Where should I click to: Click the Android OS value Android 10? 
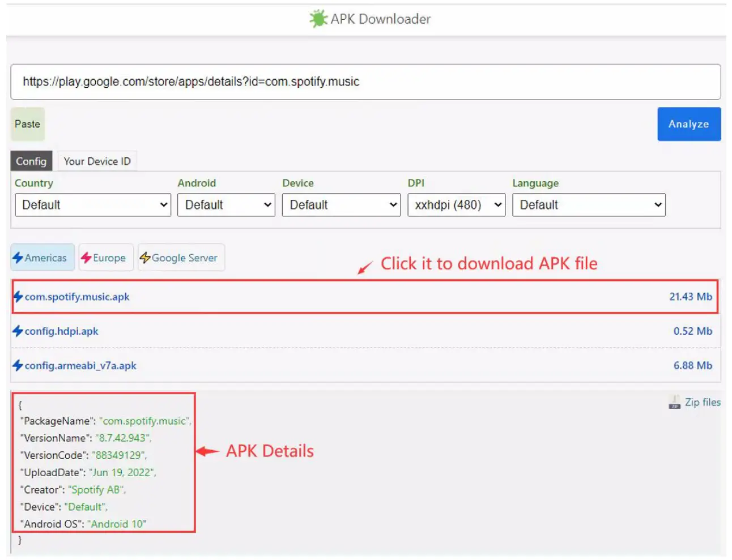pos(117,524)
